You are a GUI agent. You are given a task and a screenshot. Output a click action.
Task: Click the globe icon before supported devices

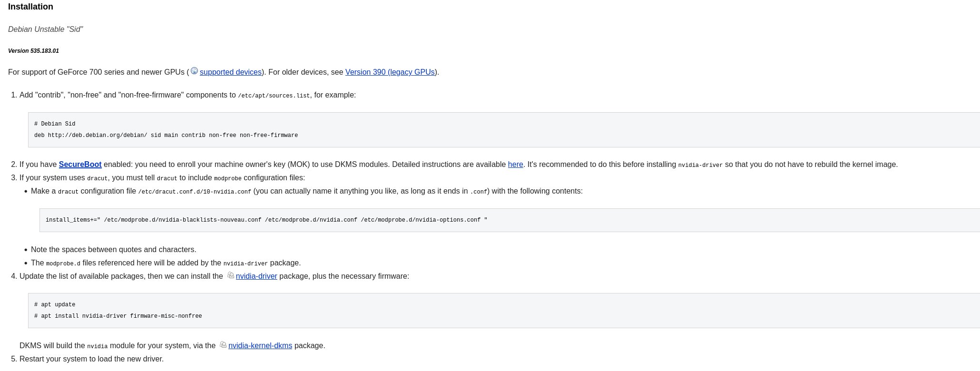[194, 71]
